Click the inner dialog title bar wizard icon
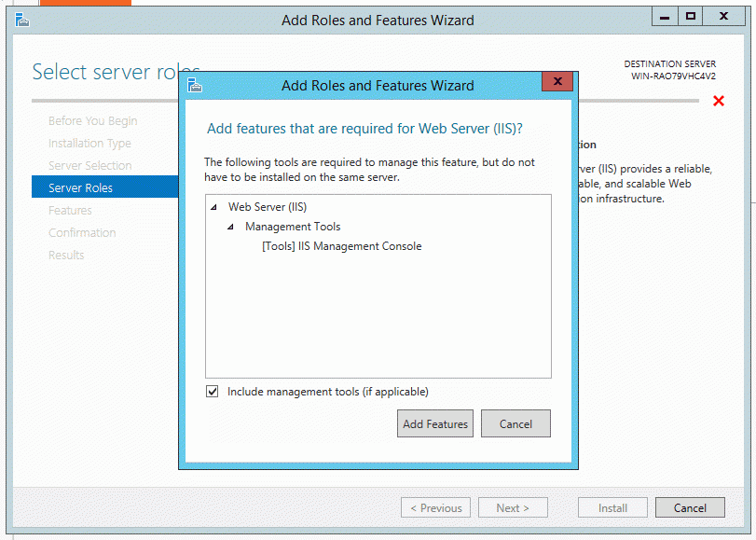Screen dimensions: 756x540 coord(195,85)
